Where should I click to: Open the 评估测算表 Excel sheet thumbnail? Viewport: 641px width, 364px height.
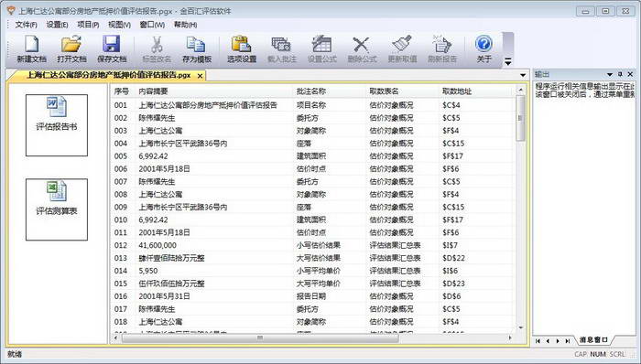click(x=57, y=209)
